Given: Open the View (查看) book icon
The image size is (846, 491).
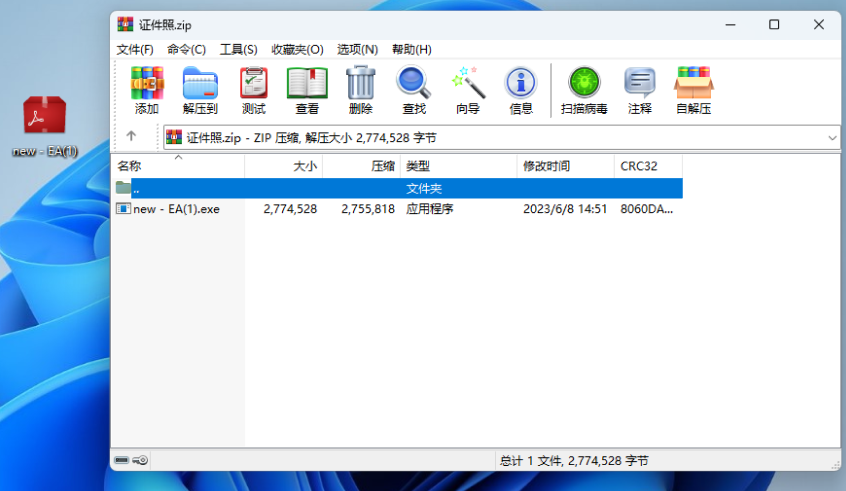Looking at the screenshot, I should point(307,90).
